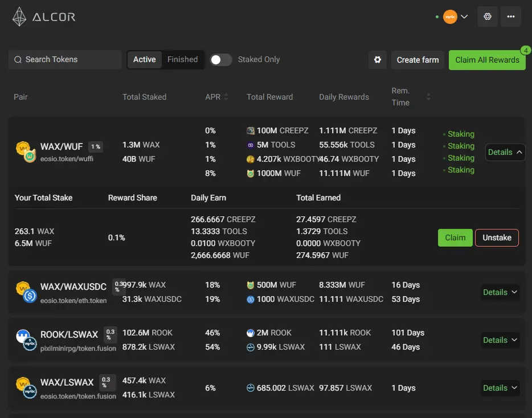Click the 685.002 LSWAX reward token icon

(251, 388)
